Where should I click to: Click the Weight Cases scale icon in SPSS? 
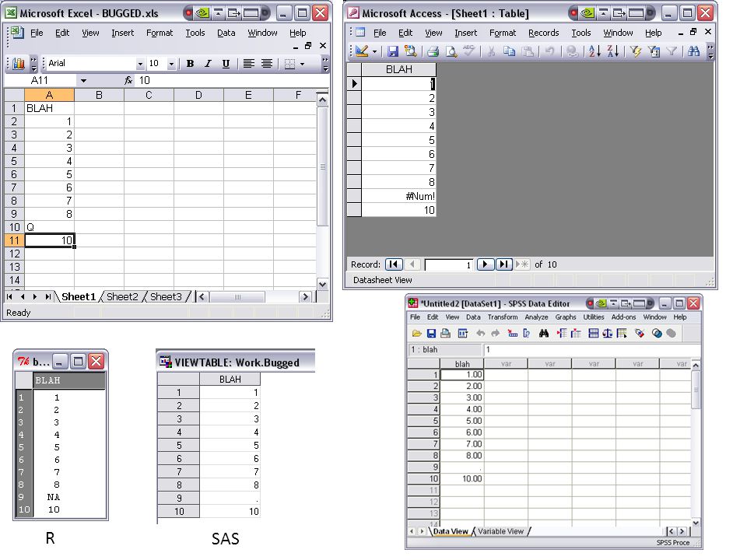point(608,334)
